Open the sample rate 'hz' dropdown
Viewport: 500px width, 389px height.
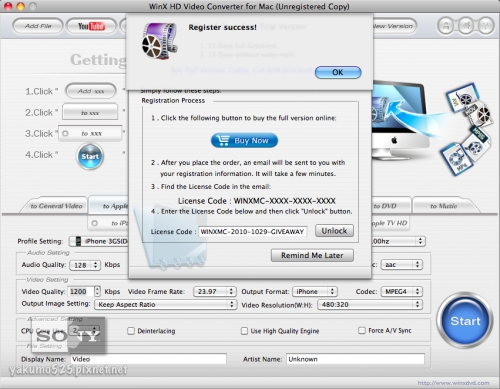(398, 241)
